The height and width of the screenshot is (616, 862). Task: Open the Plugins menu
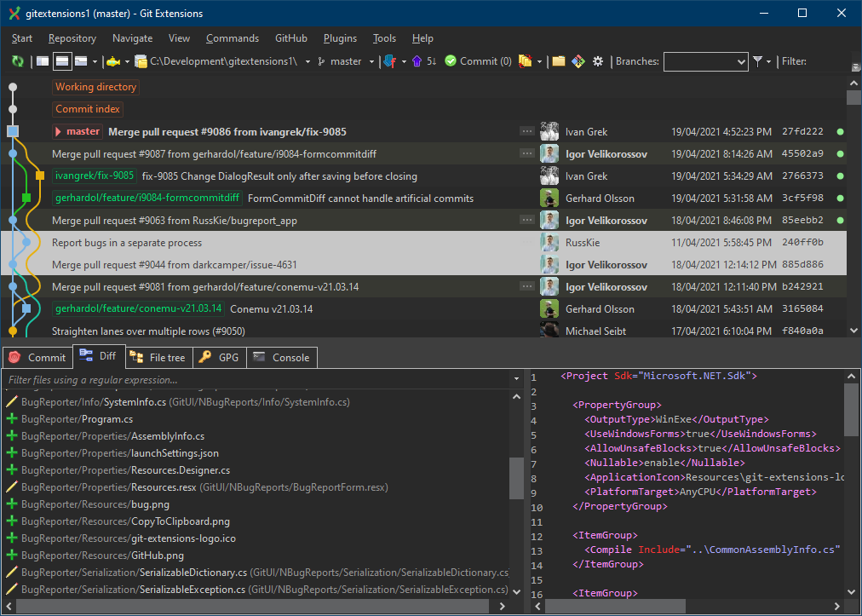click(340, 38)
